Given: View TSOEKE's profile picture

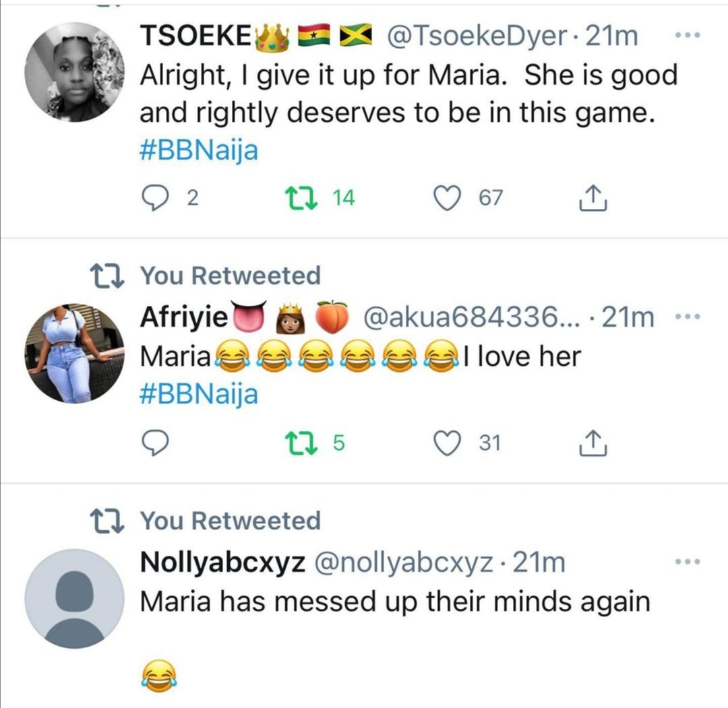Looking at the screenshot, I should pos(75,72).
